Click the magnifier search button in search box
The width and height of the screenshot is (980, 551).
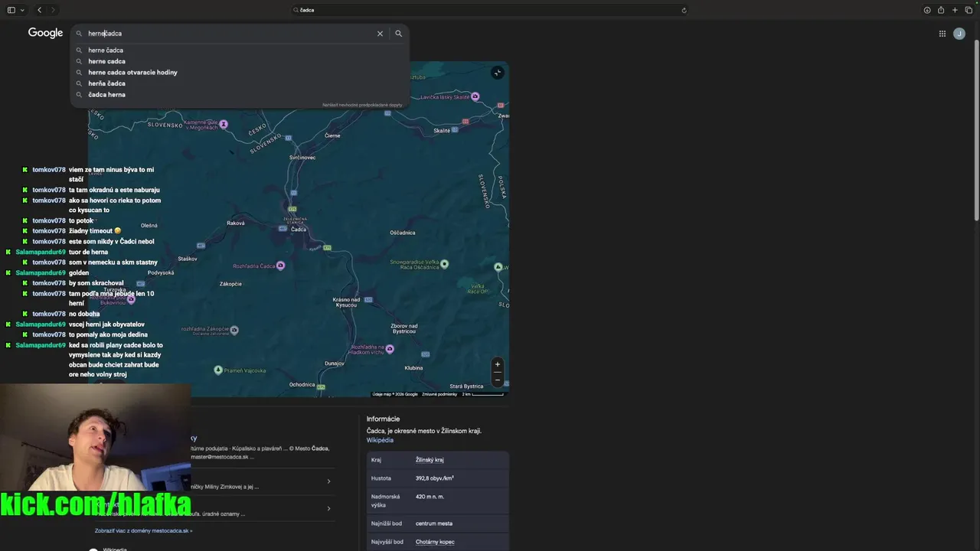point(398,34)
